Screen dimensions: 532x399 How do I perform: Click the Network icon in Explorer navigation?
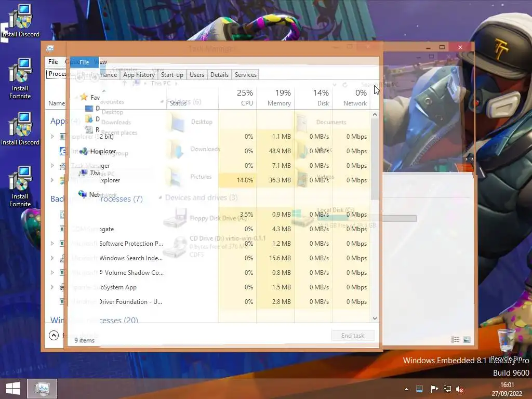[83, 194]
